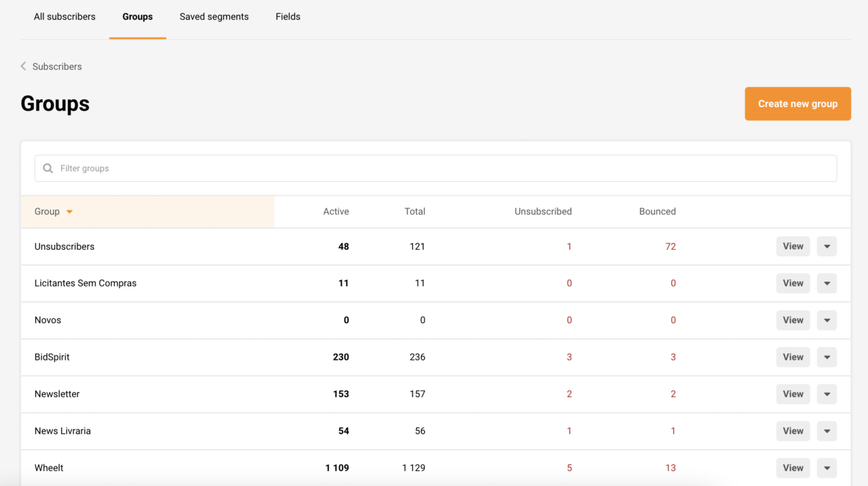Image resolution: width=868 pixels, height=486 pixels.
Task: Open the dropdown next to Wheelt View button
Action: (827, 468)
